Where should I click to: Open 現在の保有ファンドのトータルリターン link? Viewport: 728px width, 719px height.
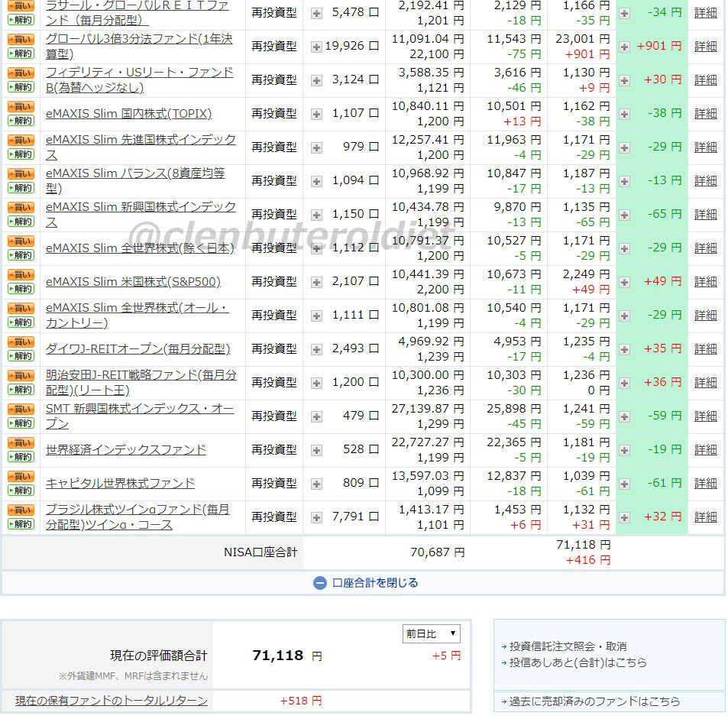pos(112,701)
